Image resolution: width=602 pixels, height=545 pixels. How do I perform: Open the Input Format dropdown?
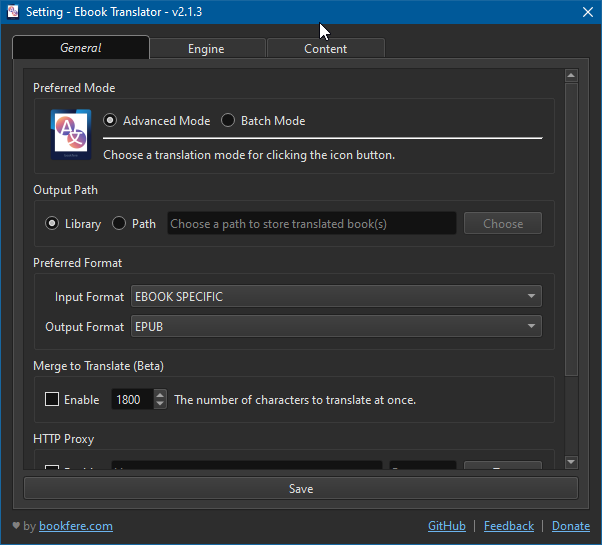coord(336,296)
